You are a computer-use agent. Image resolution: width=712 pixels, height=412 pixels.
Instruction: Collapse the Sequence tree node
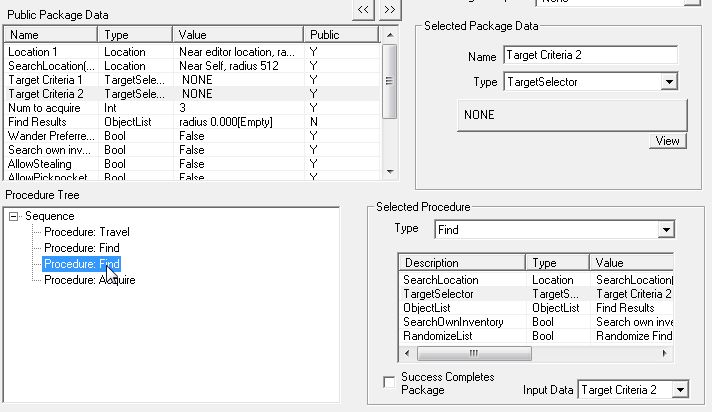click(x=13, y=216)
